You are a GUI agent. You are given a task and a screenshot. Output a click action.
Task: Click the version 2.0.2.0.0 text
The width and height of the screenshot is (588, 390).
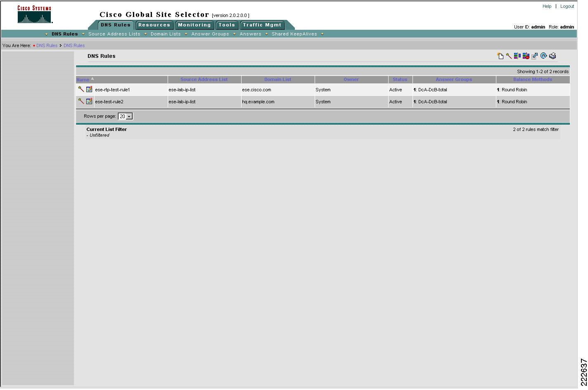click(x=230, y=15)
